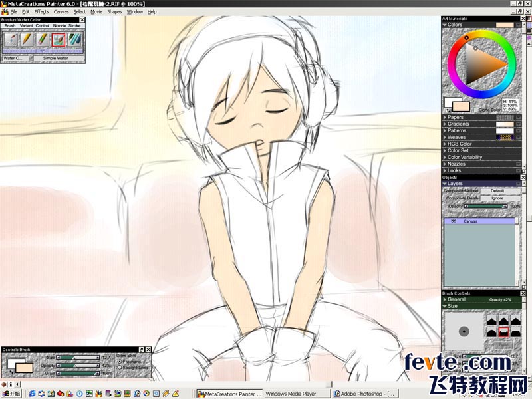This screenshot has width=532, height=399.
Task: Pick the red-highlighted paintbrush icon
Action: [x=59, y=40]
